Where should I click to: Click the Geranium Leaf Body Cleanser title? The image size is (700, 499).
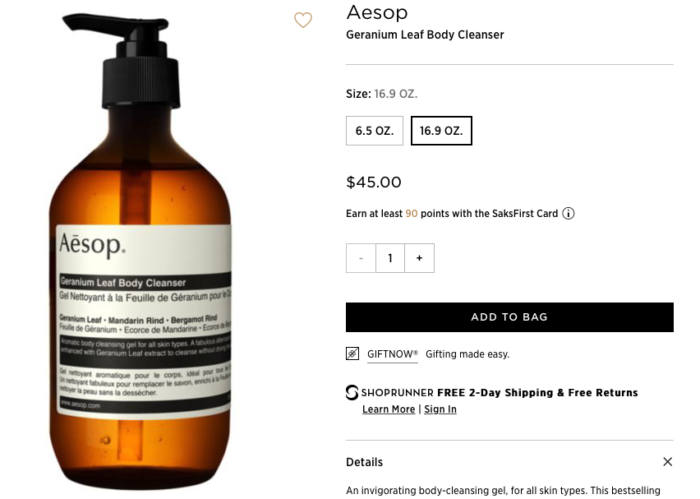(x=425, y=35)
